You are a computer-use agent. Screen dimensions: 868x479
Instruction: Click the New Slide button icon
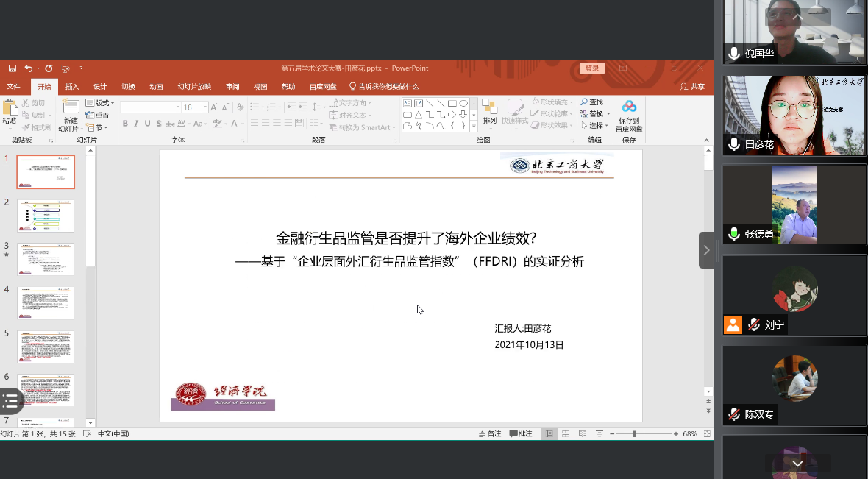click(70, 109)
